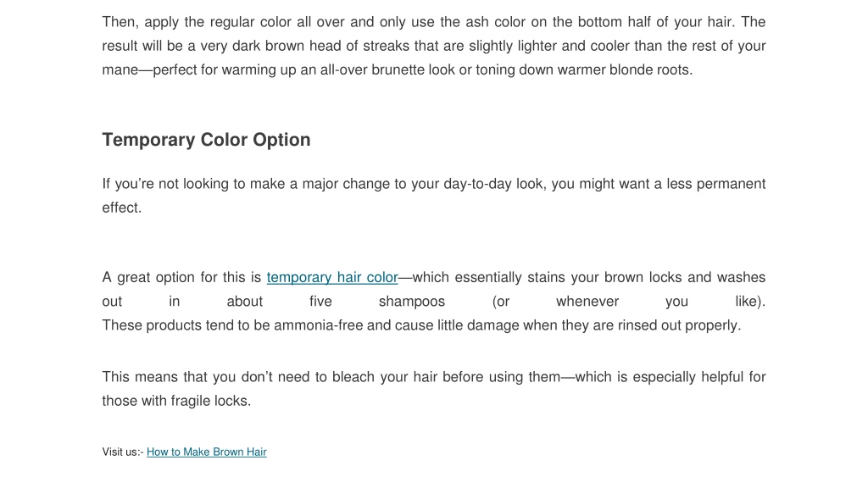868x488 pixels.
Task: Click the word "shampoos" in the justified line
Action: pyautogui.click(x=412, y=302)
